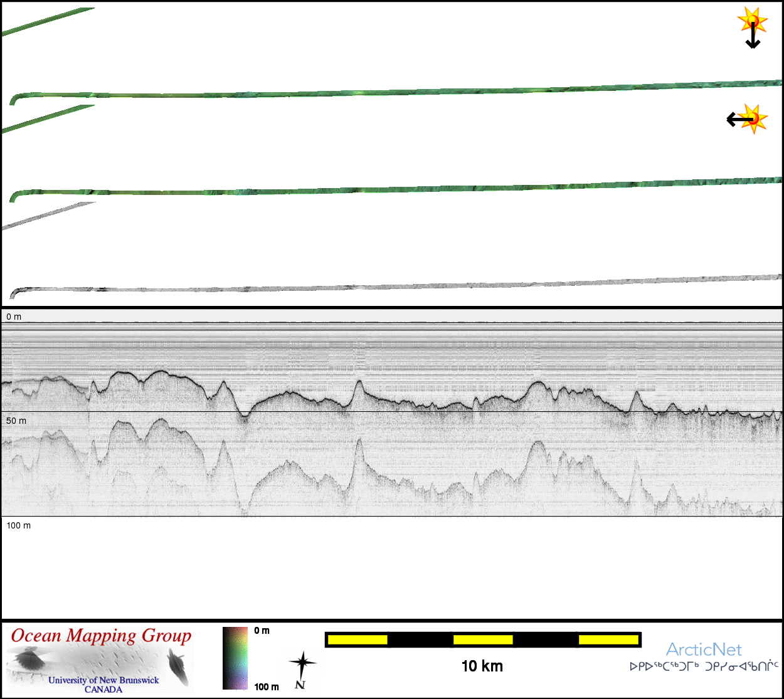Viewport: 784px width, 699px height.
Task: Click the University of New Brunswick text
Action: point(103,680)
